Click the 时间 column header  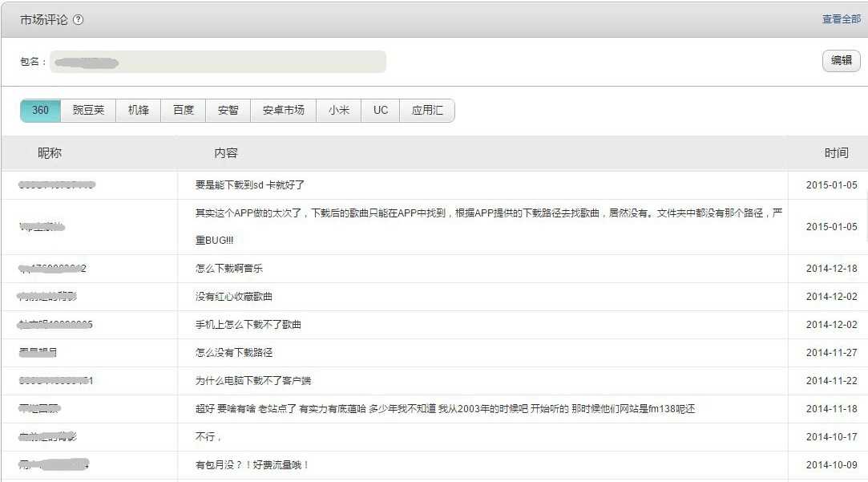tap(836, 153)
